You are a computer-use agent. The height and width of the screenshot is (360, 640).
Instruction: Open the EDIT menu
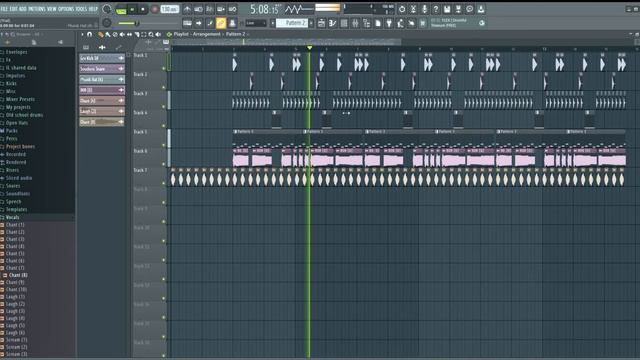coord(13,9)
